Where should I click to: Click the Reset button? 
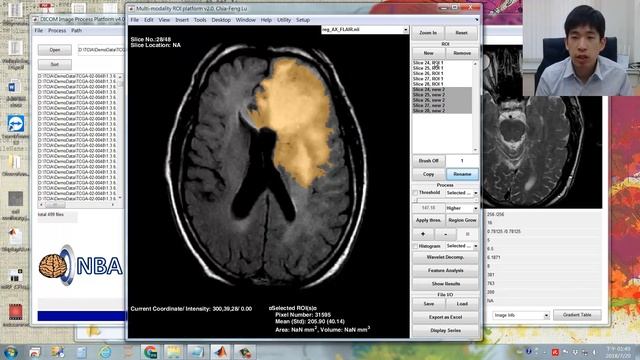coord(462,33)
